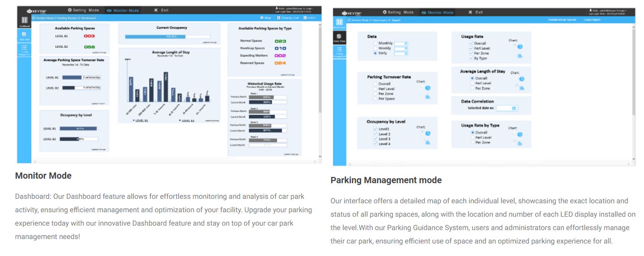644x256 pixels.
Task: Open dropdown next to Monthly option
Action: tap(401, 43)
